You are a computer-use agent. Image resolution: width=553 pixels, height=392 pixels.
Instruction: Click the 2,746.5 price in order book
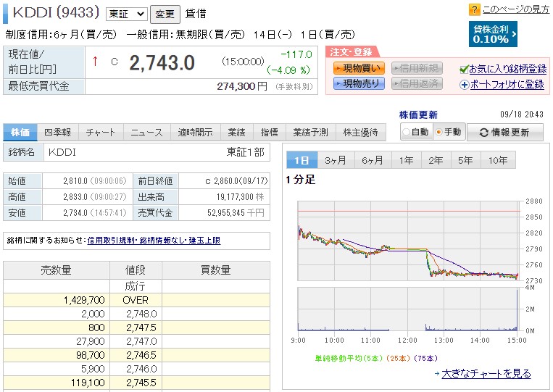141,355
